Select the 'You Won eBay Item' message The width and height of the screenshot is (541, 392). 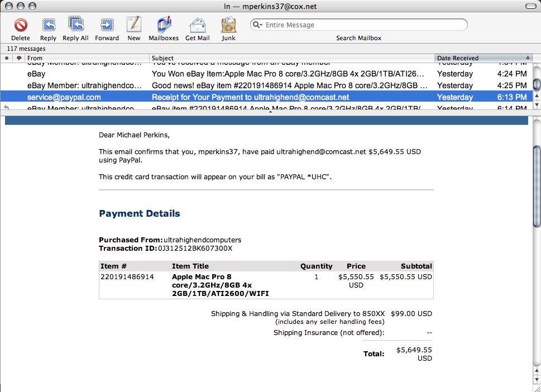point(266,74)
